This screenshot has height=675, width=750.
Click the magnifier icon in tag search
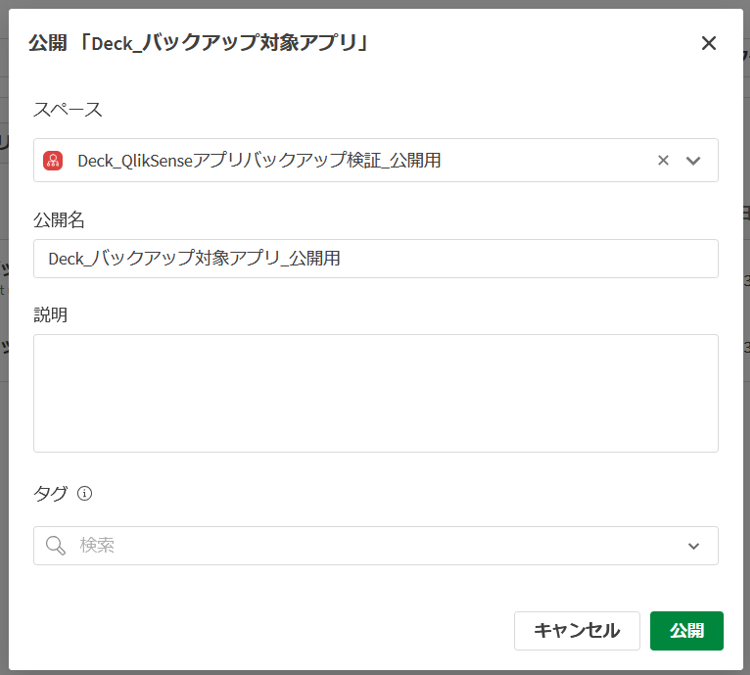55,545
